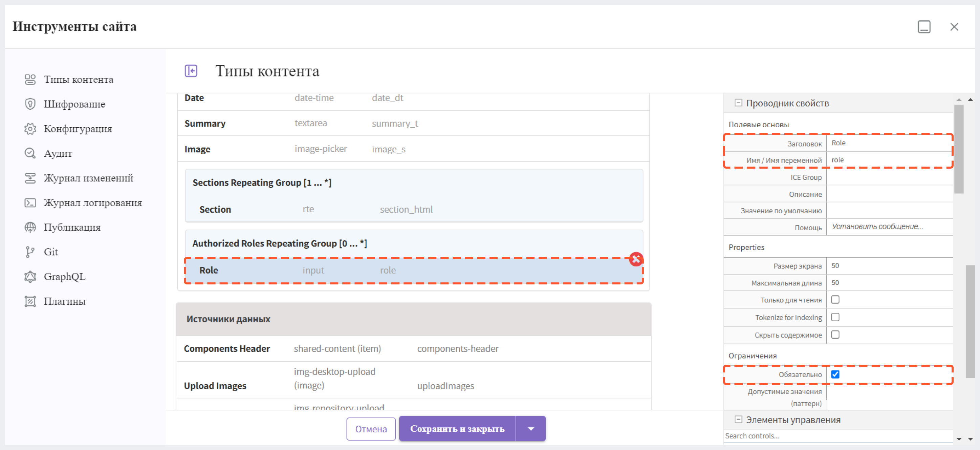Open Журнал изменений in the sidebar
Viewport: 980px width, 450px height.
click(x=88, y=178)
